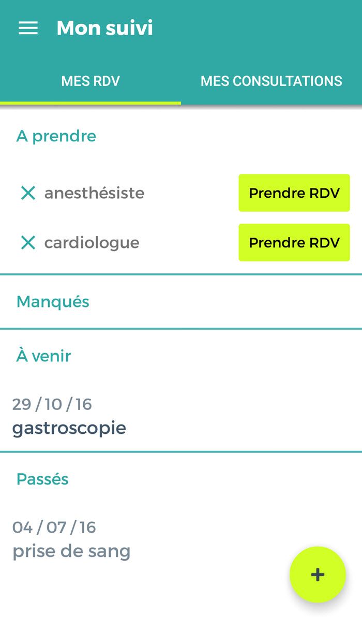Open the prise de sang appointment
Viewport: 362px width, 644px height.
tap(71, 551)
